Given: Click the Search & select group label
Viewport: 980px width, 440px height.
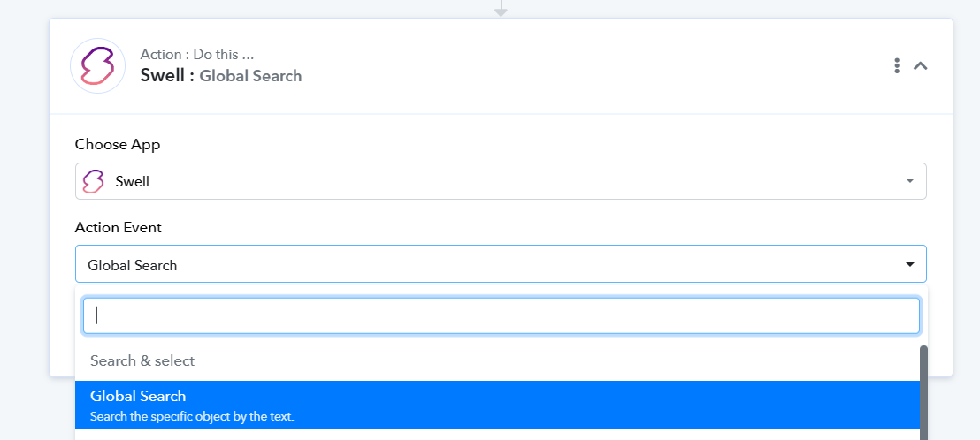Looking at the screenshot, I should click(x=142, y=360).
